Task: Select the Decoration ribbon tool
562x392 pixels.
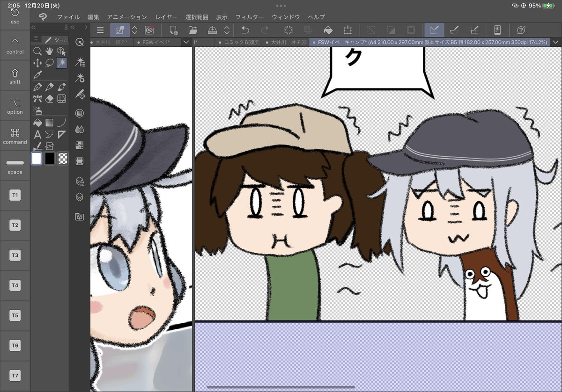Action: click(37, 99)
